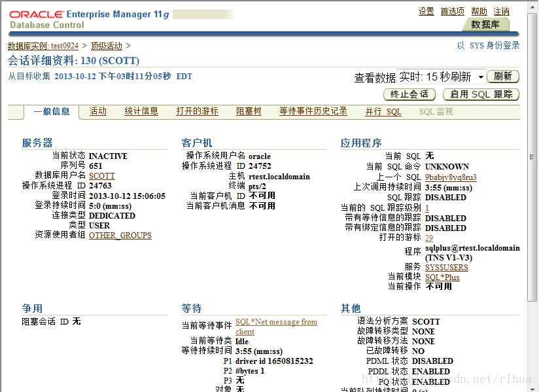The width and height of the screenshot is (539, 392).
Task: Open SQL*Net message from client link
Action: [276, 327]
